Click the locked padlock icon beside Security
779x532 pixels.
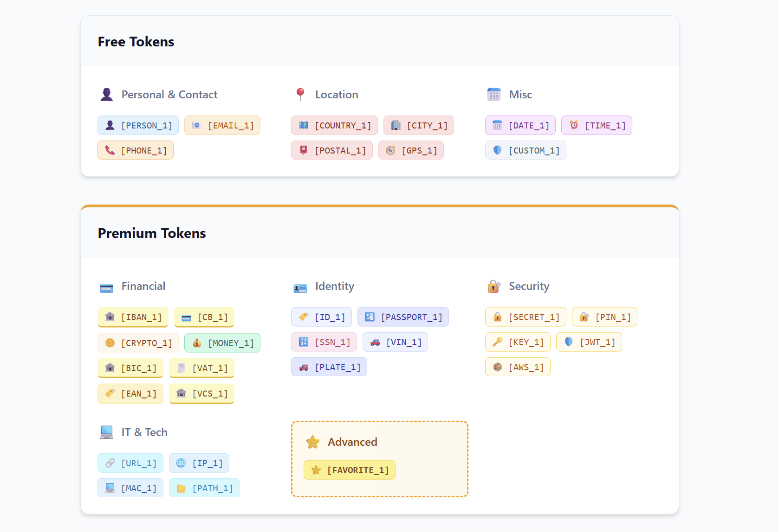[x=493, y=286]
